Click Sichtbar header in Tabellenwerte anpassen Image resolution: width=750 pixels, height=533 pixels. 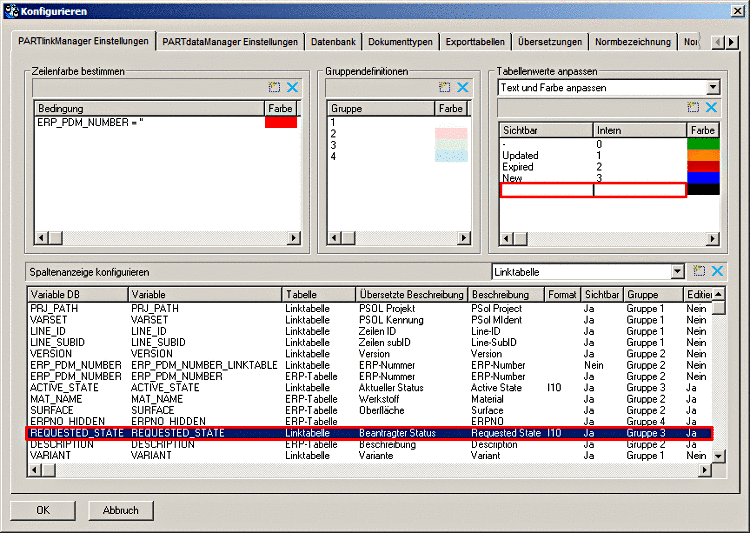point(546,130)
